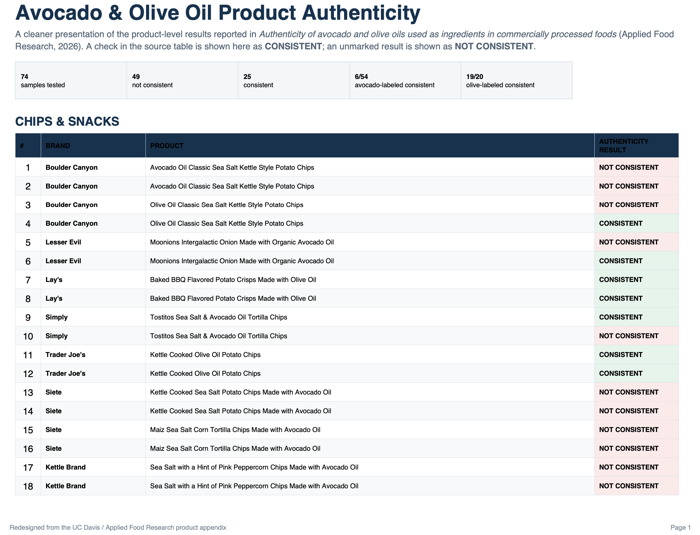Viewport: 700px width, 535px height.
Task: Select the Redesigned from UC Davis footer note
Action: [x=118, y=527]
